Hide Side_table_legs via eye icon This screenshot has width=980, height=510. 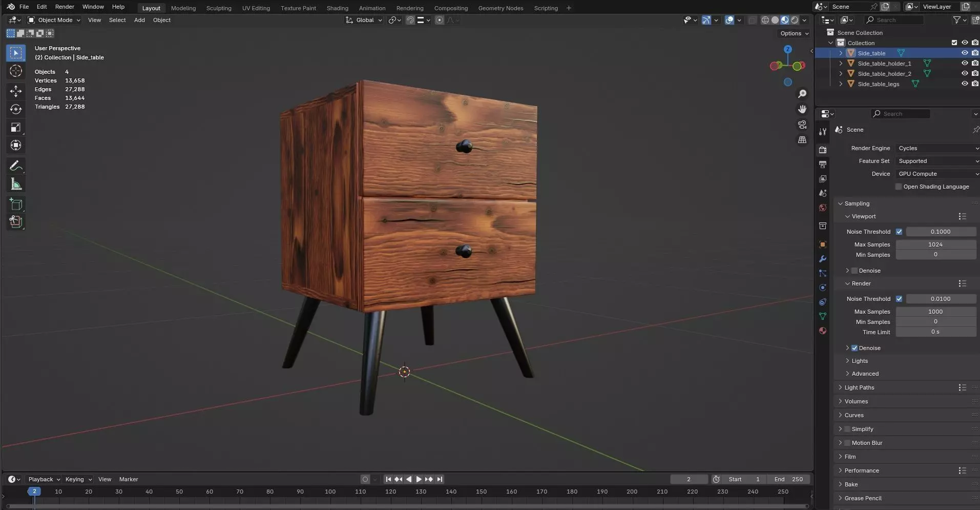(x=965, y=84)
